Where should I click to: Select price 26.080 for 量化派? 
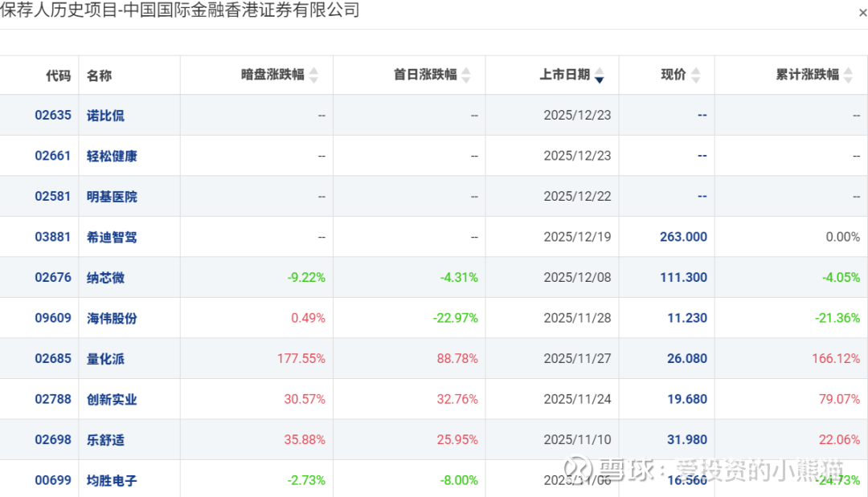point(687,358)
